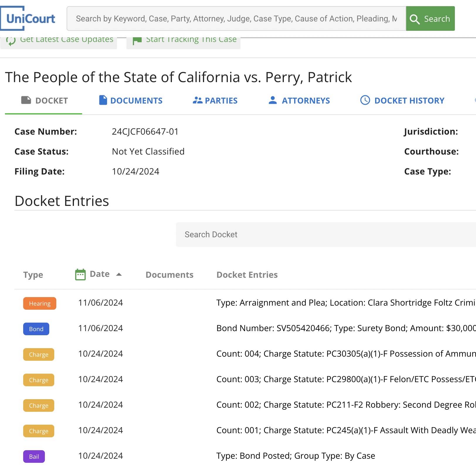Screen dimensions: 476x476
Task: Switch to the DOCKET HISTORY tab
Action: pos(402,101)
